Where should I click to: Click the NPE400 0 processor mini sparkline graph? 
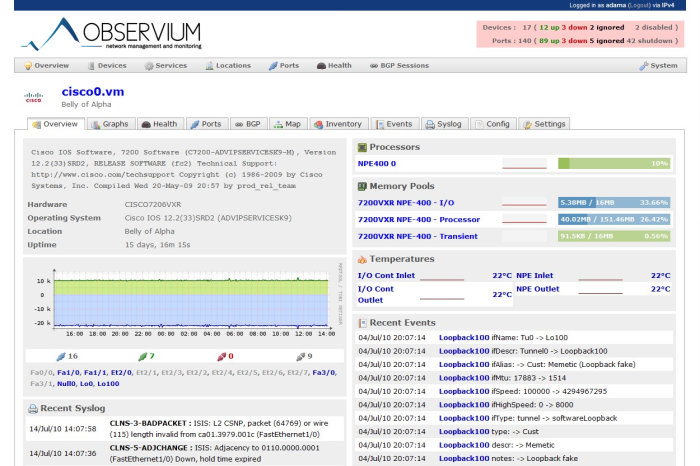tap(524, 164)
